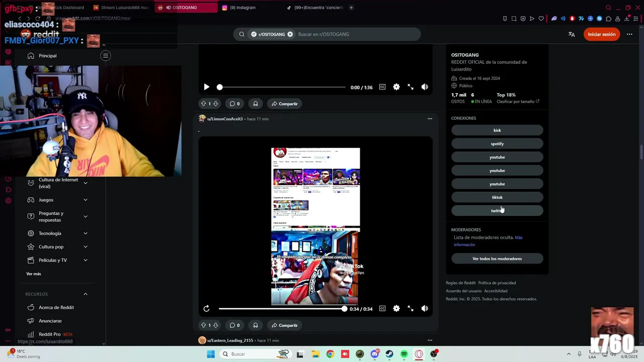Open comments on LimonConAceit3's post
644x362 pixels.
[x=234, y=325]
